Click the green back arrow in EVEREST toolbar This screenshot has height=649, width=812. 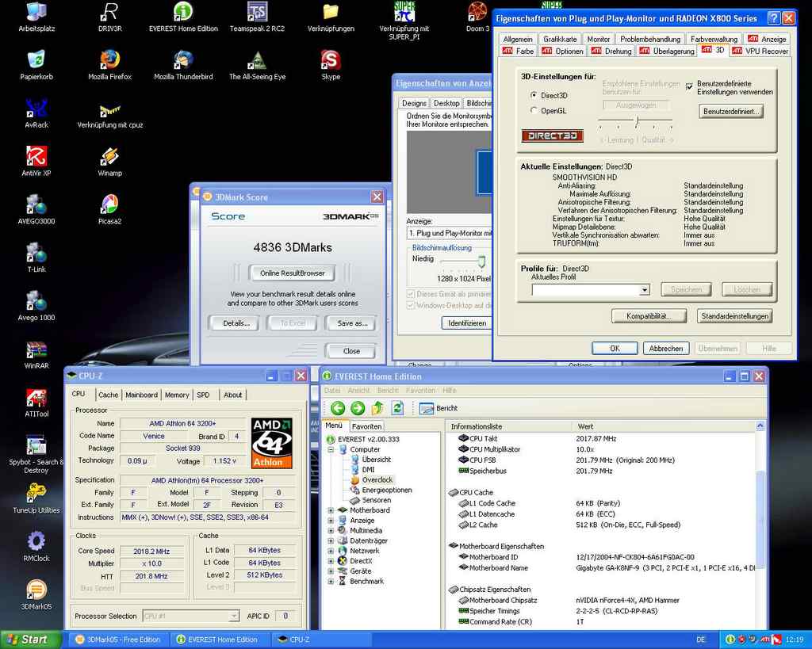(338, 408)
